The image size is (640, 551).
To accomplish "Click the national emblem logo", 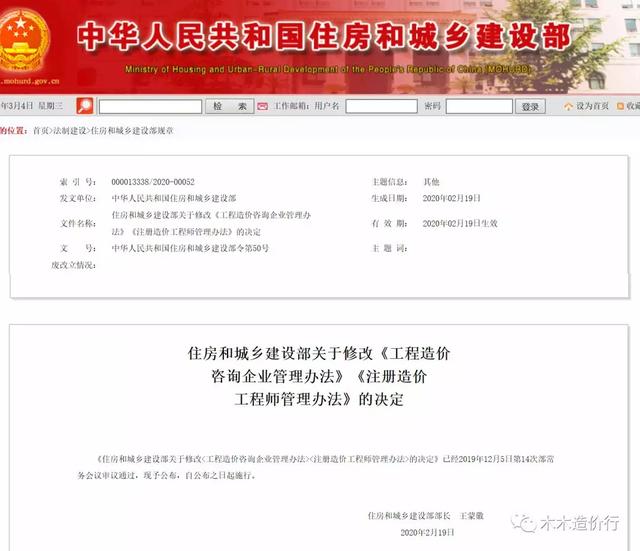I will point(24,41).
